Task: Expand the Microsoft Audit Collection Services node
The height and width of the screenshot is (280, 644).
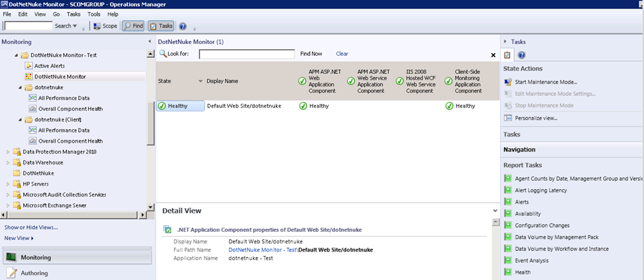Action: coord(7,194)
